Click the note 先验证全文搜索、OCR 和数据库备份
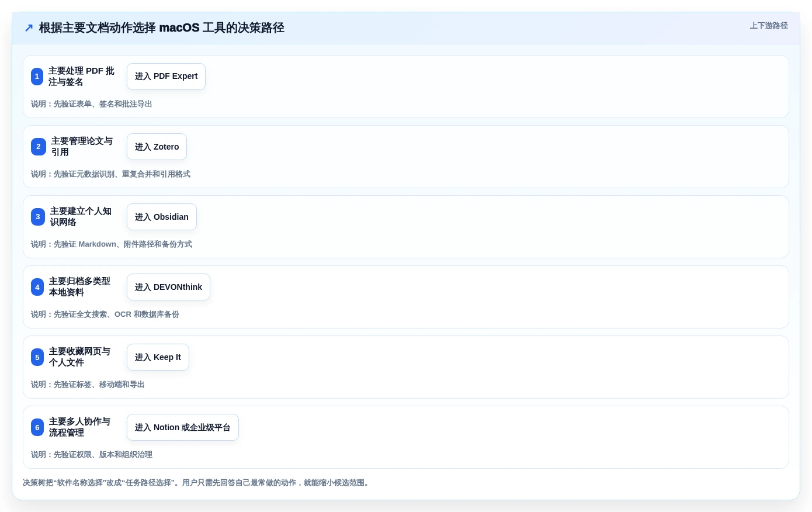 tap(116, 314)
